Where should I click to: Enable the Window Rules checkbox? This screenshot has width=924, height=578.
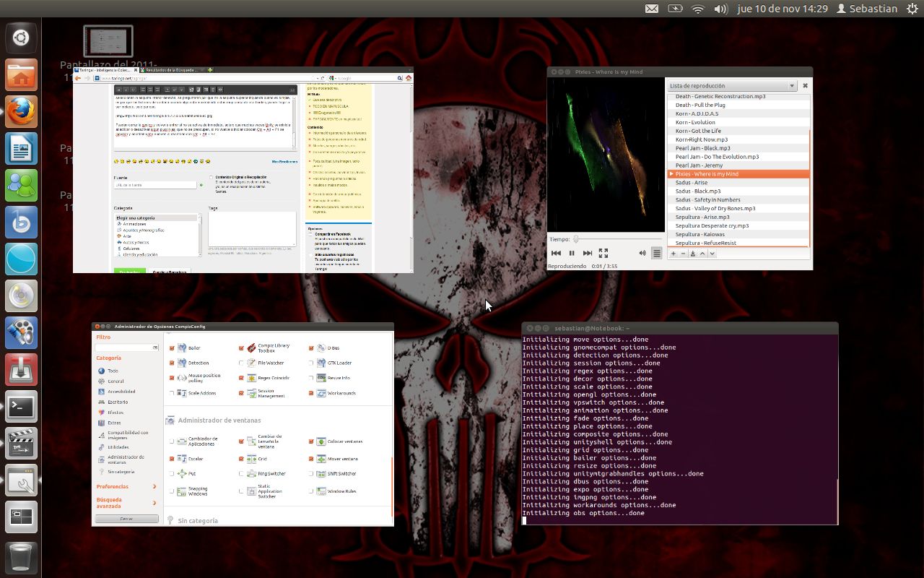[x=311, y=491]
